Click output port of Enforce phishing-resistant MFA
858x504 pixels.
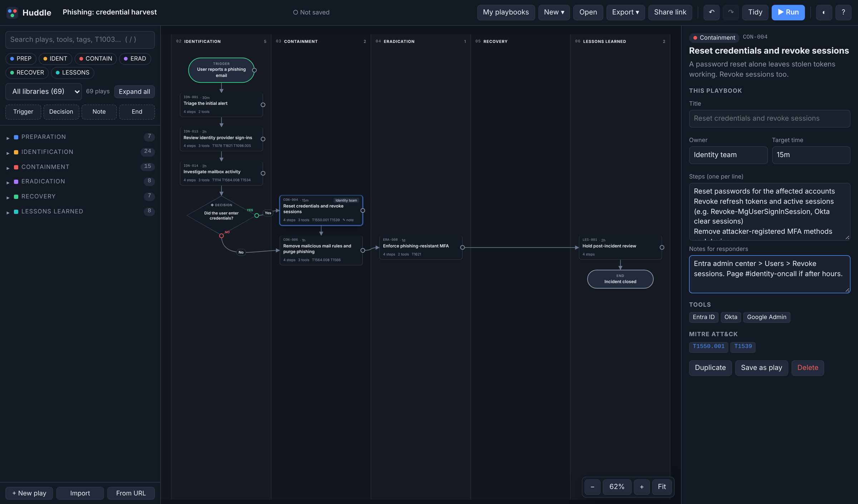(462, 247)
